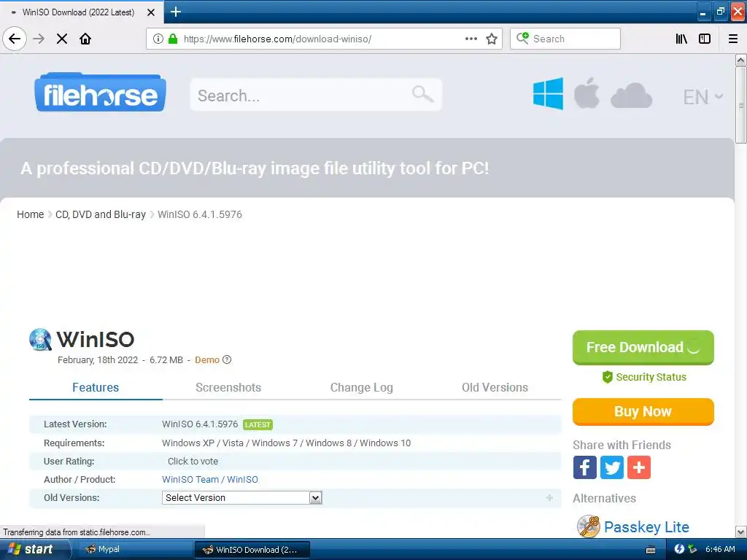
Task: Click the vertical scrollbar down arrow
Action: click(x=740, y=532)
